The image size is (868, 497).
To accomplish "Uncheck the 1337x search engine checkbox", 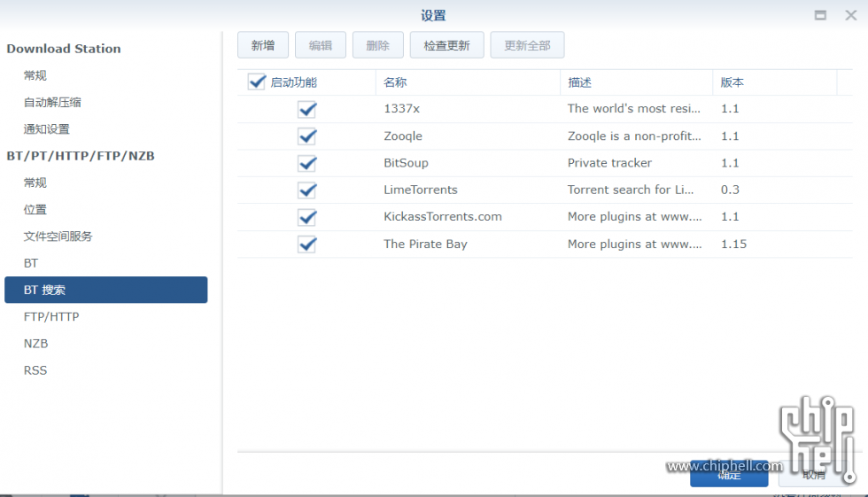I will coord(307,109).
